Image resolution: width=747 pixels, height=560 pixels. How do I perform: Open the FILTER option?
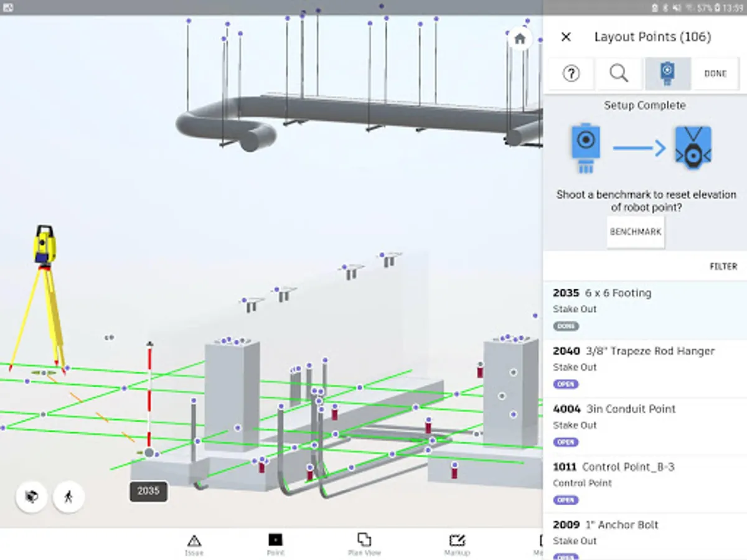point(723,266)
